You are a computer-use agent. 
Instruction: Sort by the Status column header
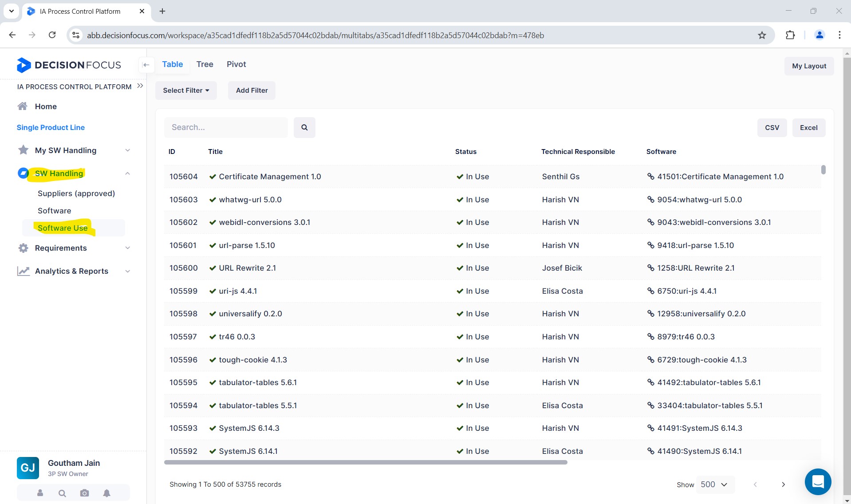[x=465, y=152]
